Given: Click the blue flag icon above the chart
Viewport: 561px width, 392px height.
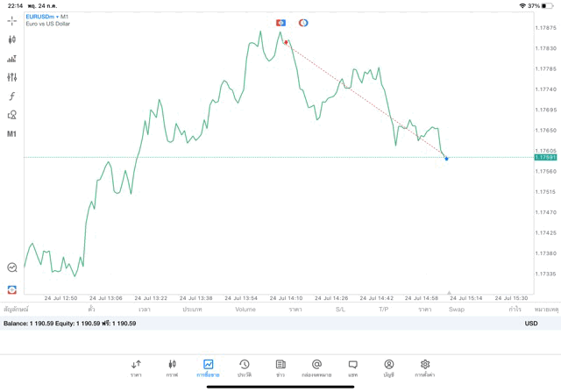Looking at the screenshot, I should [280, 22].
